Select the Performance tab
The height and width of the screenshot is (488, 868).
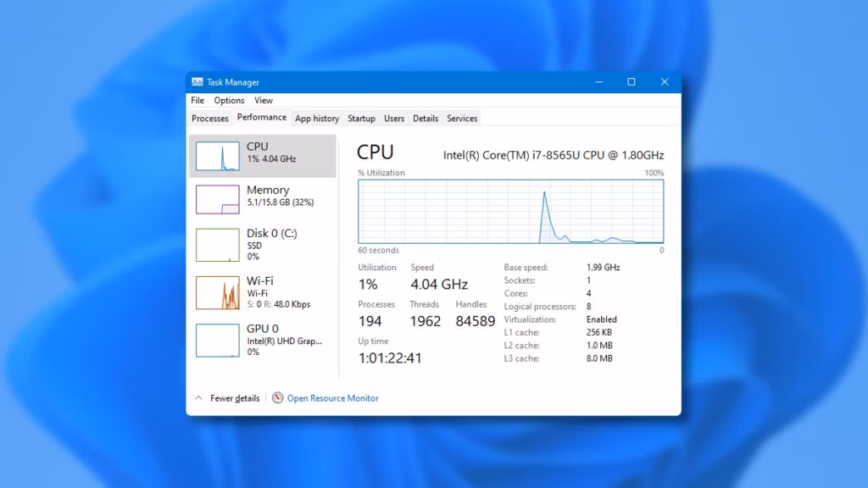[x=262, y=117]
